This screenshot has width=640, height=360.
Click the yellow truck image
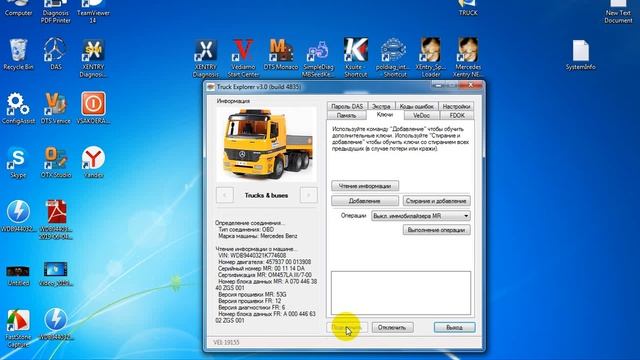coord(267,144)
